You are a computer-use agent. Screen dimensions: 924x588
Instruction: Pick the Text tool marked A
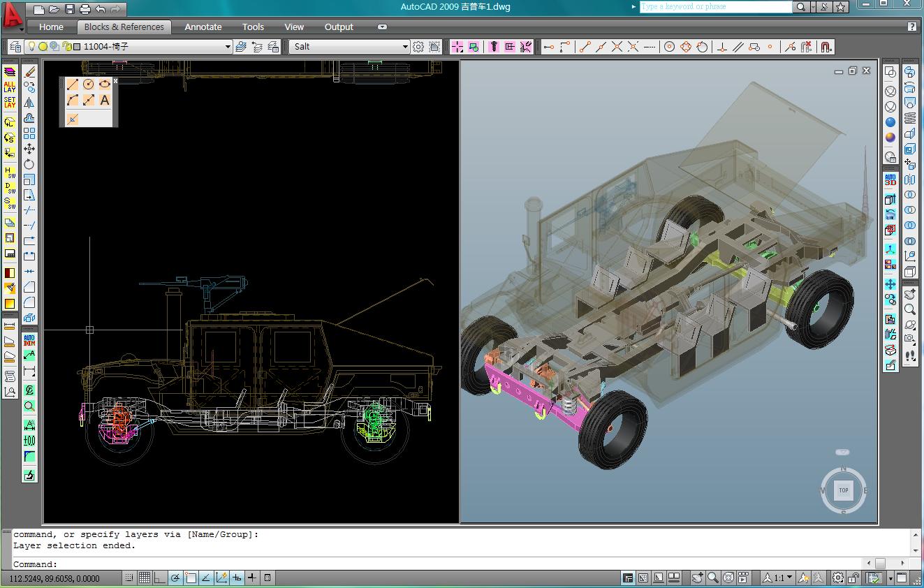coord(104,101)
